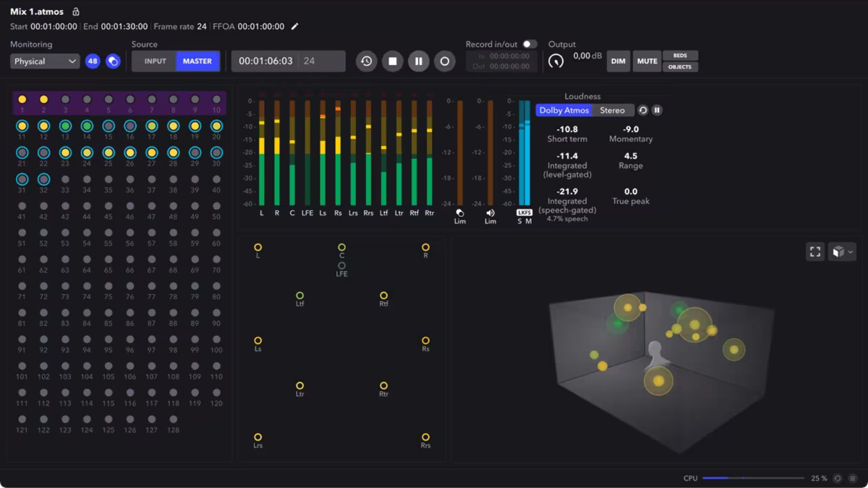Viewport: 868px width, 488px height.
Task: Select object channel 20
Action: (216, 126)
